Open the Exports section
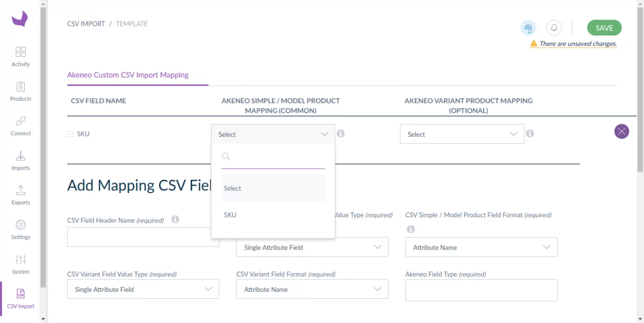Image resolution: width=644 pixels, height=323 pixels. pos(20,195)
